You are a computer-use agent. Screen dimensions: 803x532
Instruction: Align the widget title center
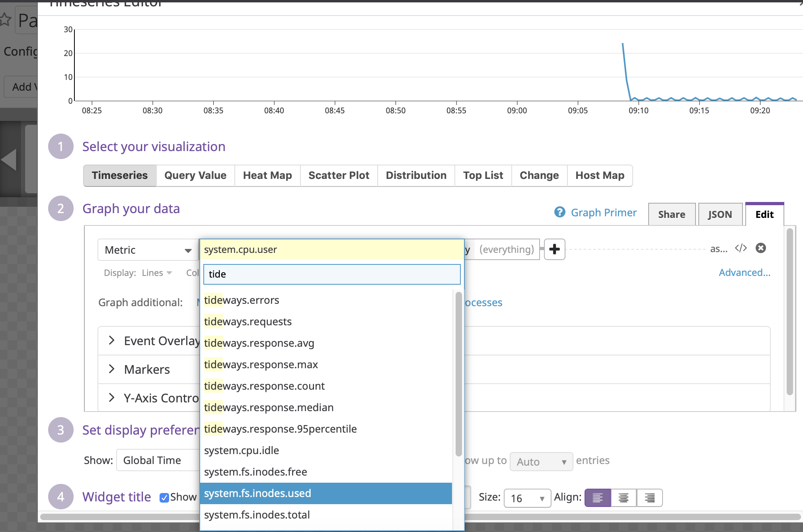624,498
